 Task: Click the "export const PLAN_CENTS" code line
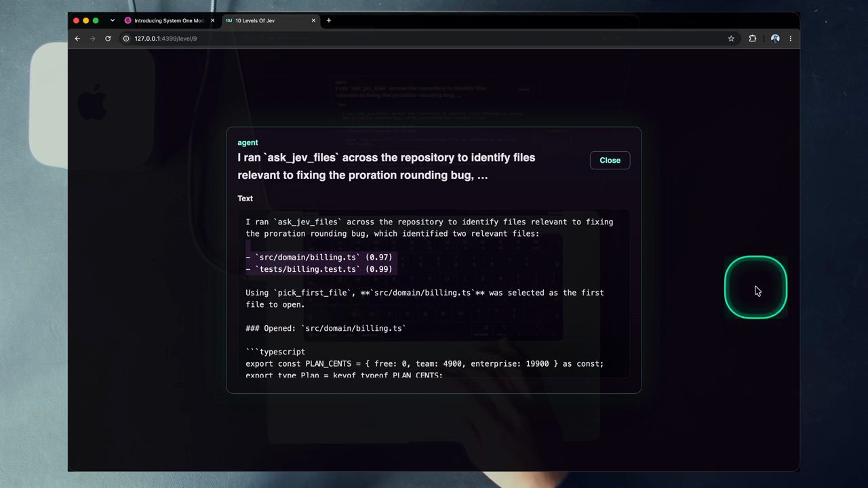coord(425,364)
